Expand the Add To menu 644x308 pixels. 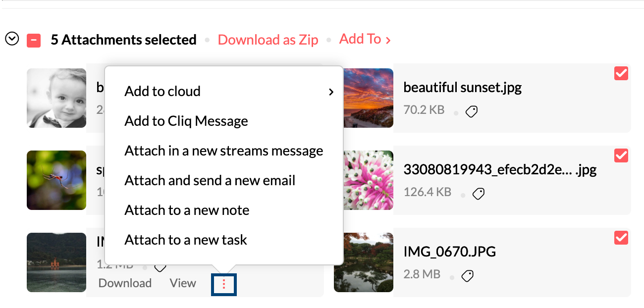coord(365,39)
